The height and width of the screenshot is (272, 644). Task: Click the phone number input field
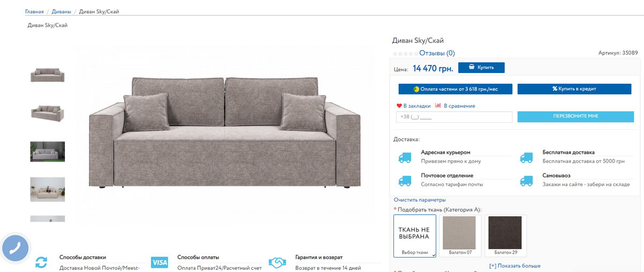(454, 117)
